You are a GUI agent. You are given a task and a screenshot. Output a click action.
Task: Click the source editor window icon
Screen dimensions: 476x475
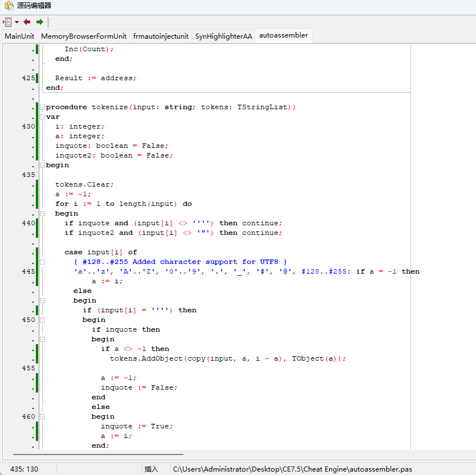pyautogui.click(x=8, y=6)
